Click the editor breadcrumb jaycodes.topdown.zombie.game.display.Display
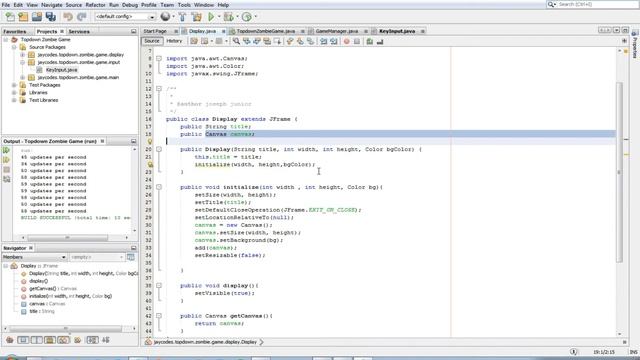Screen dimensions: 640x360 coord(205,342)
